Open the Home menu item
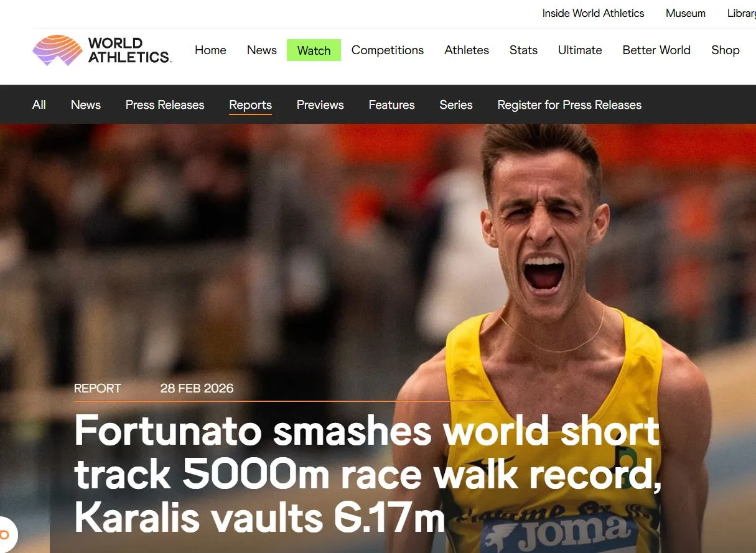Viewport: 756px width, 553px height. coord(210,50)
